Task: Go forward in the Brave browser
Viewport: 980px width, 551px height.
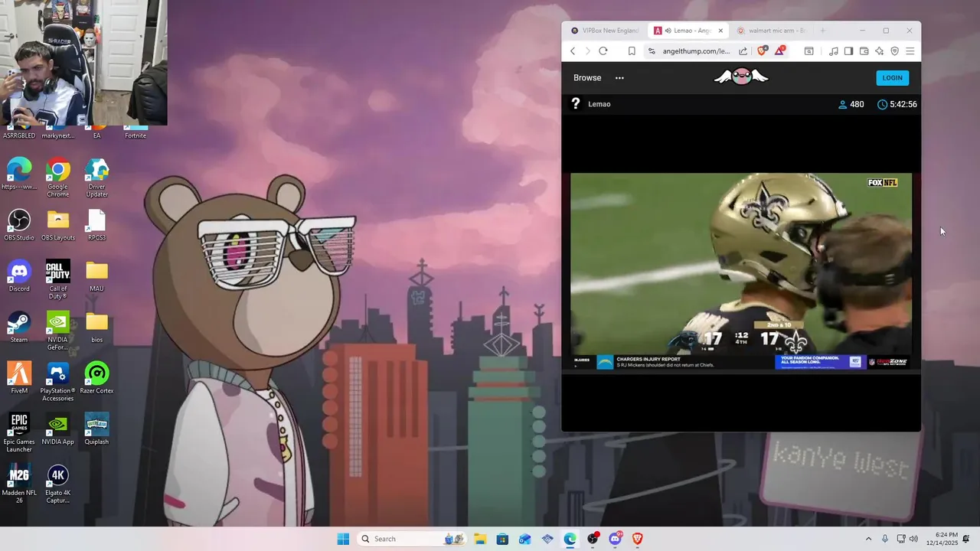Action: [x=587, y=51]
